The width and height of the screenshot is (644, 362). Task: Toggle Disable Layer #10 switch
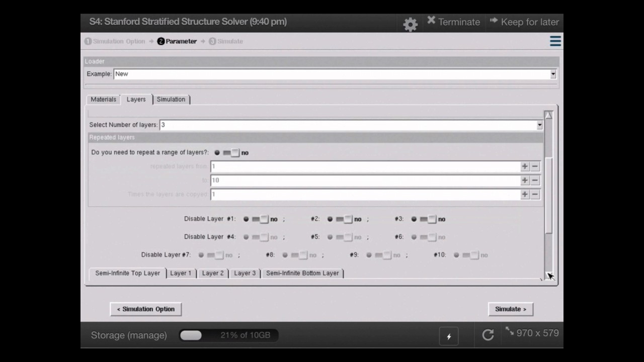click(x=470, y=255)
